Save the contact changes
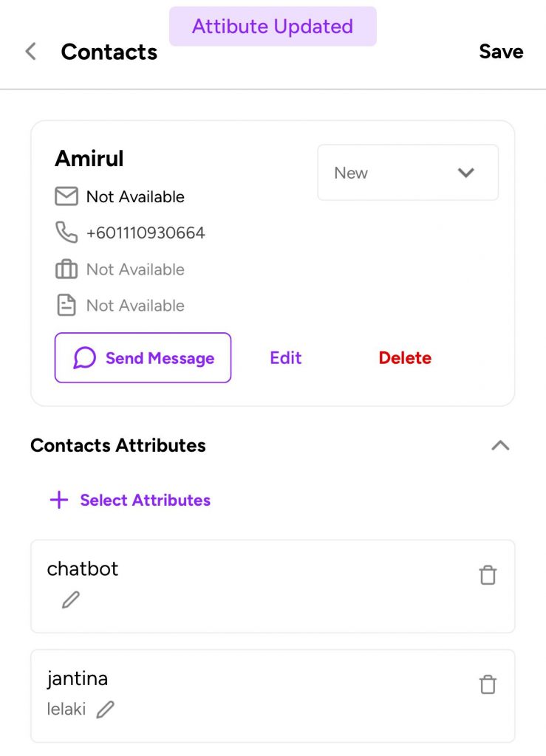This screenshot has height=756, width=546. pyautogui.click(x=501, y=52)
